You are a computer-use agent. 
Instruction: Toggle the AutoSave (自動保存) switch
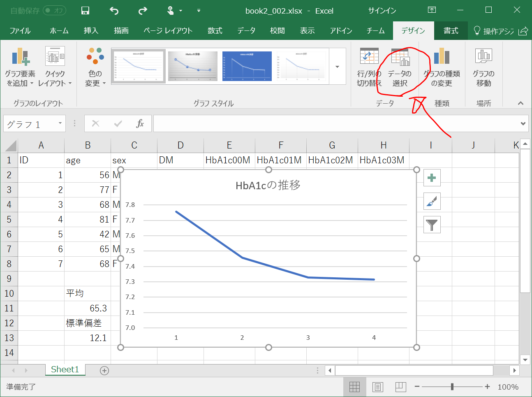coord(54,11)
